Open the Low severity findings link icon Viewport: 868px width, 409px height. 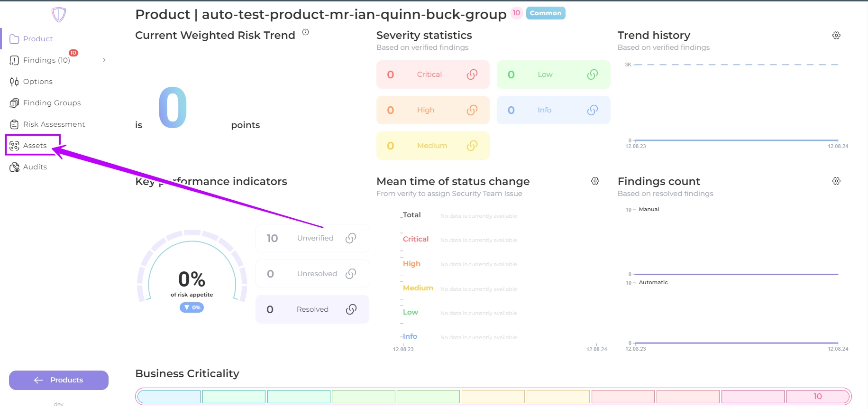point(592,74)
